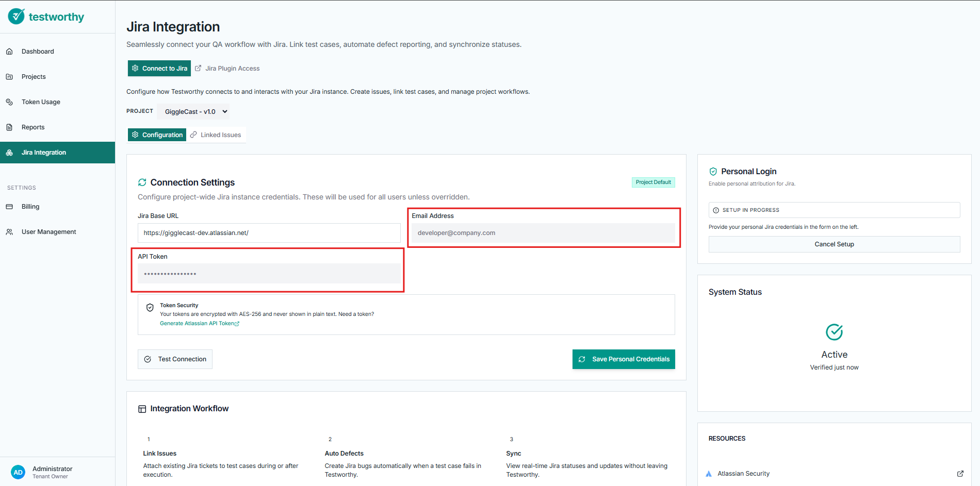
Task: Click the Token Security shield icon
Action: coord(150,308)
